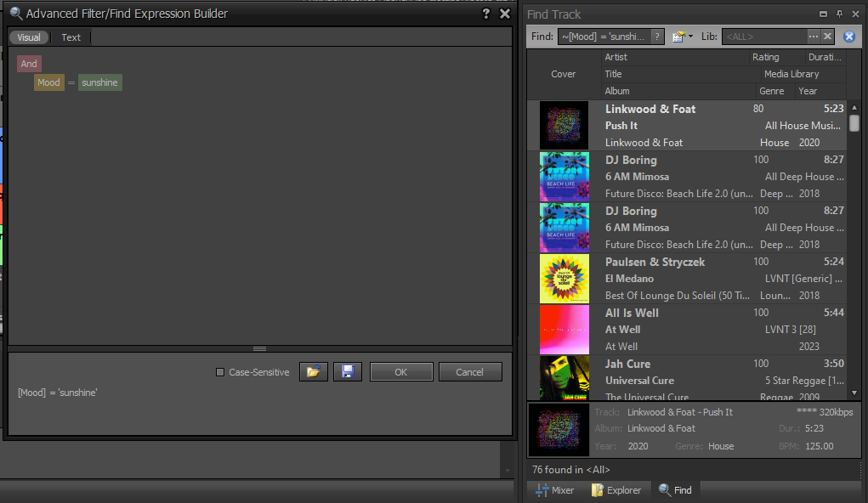Open the Find field question mark helper

[656, 37]
